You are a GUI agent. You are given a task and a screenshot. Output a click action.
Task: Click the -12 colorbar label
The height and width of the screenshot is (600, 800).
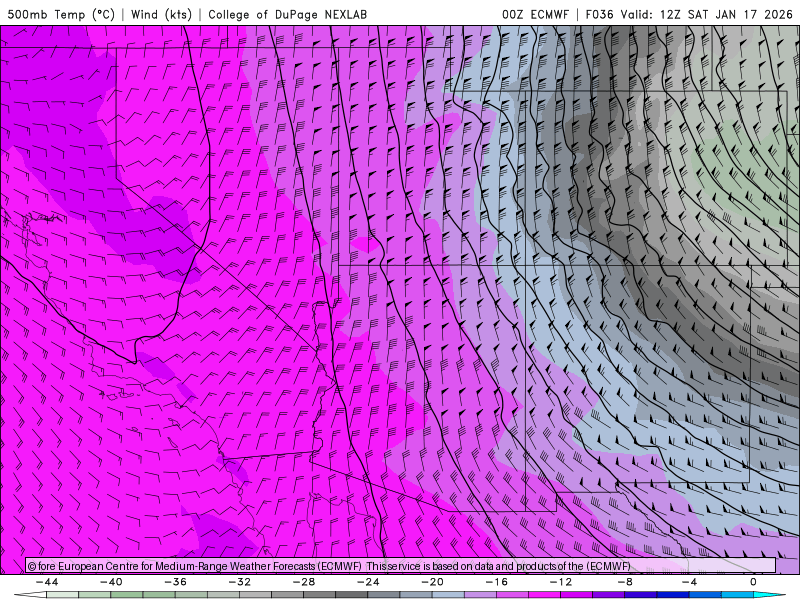(561, 582)
